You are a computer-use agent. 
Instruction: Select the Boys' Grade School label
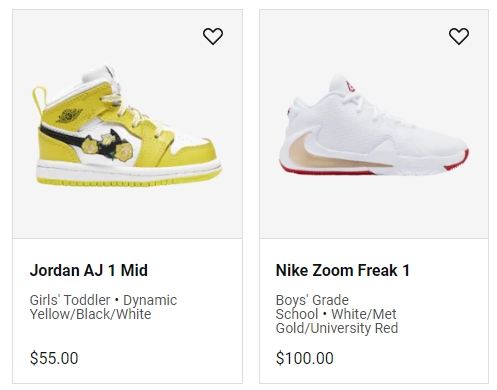(312, 307)
